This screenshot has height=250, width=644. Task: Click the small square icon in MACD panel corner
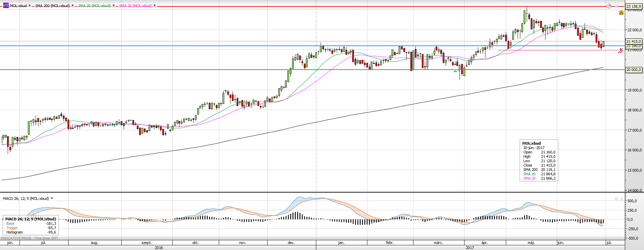coord(616,199)
